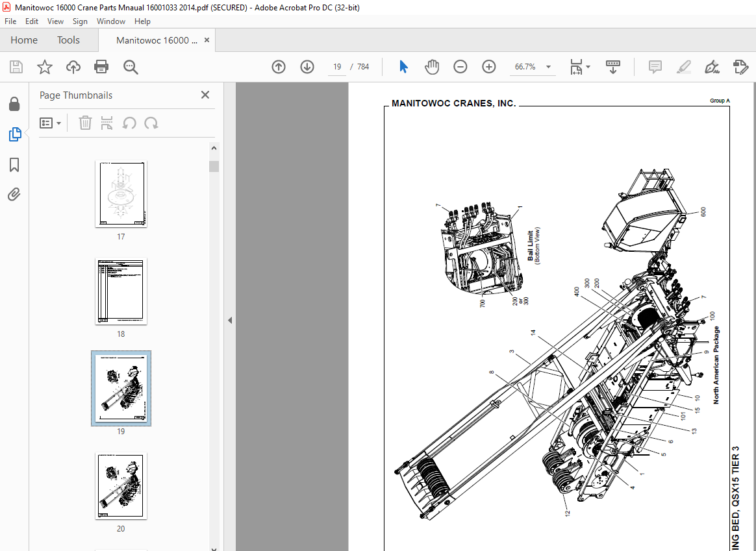The image size is (756, 551).
Task: Open the File menu
Action: pos(10,21)
